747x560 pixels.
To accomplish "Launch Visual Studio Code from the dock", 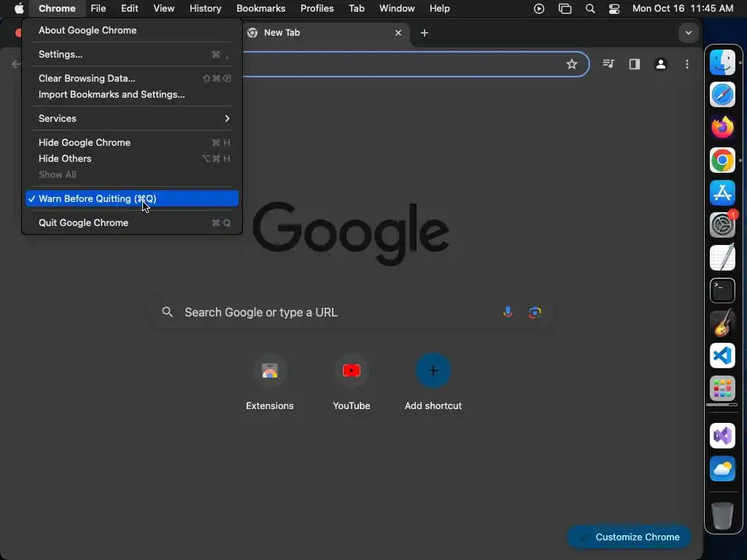I will tap(722, 356).
